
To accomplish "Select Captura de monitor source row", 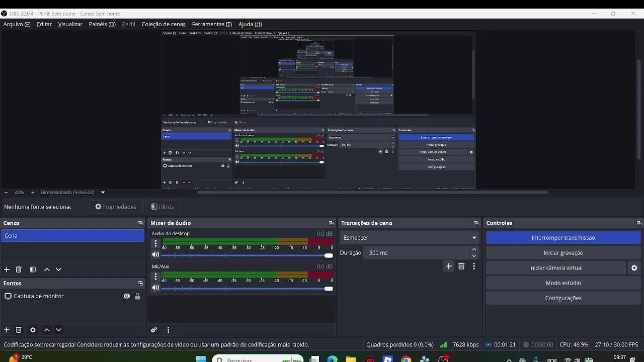I will tap(72, 296).
